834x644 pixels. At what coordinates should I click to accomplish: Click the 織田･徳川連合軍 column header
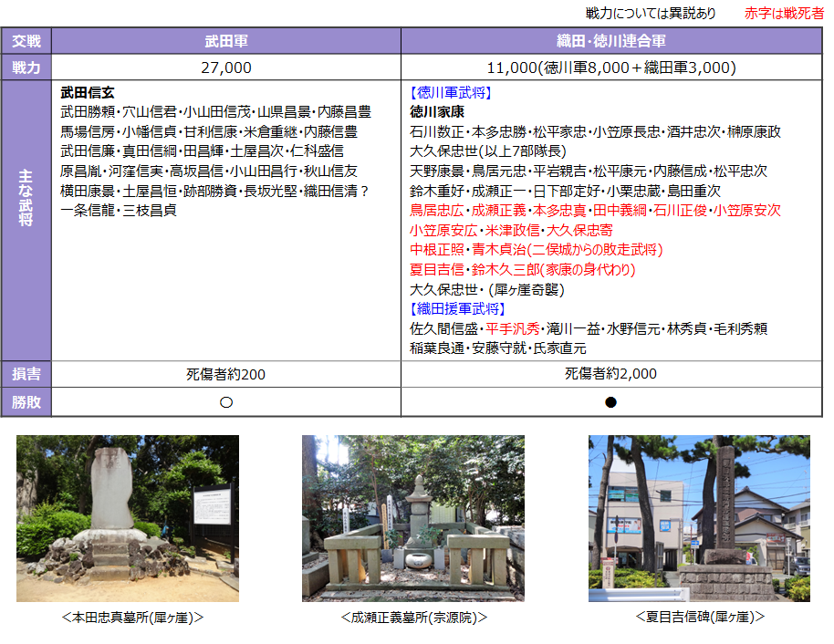tap(610, 41)
